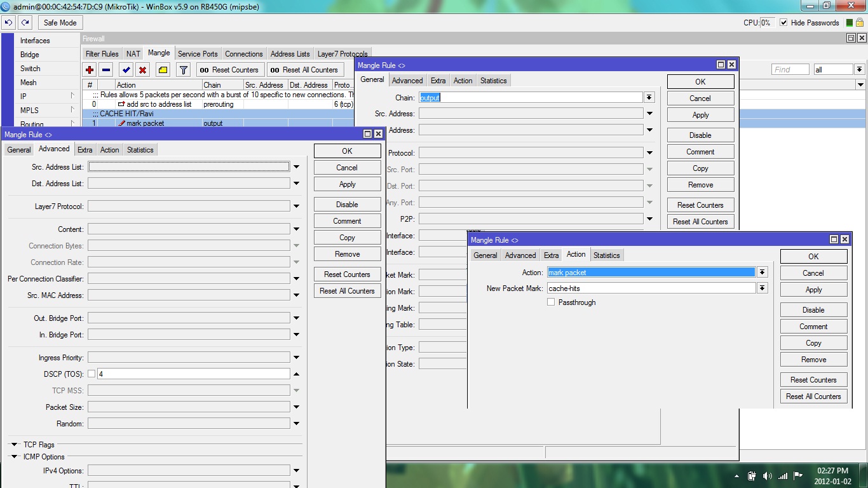Image resolution: width=868 pixels, height=488 pixels.
Task: Click the volume speaker tray icon
Action: coord(767,476)
